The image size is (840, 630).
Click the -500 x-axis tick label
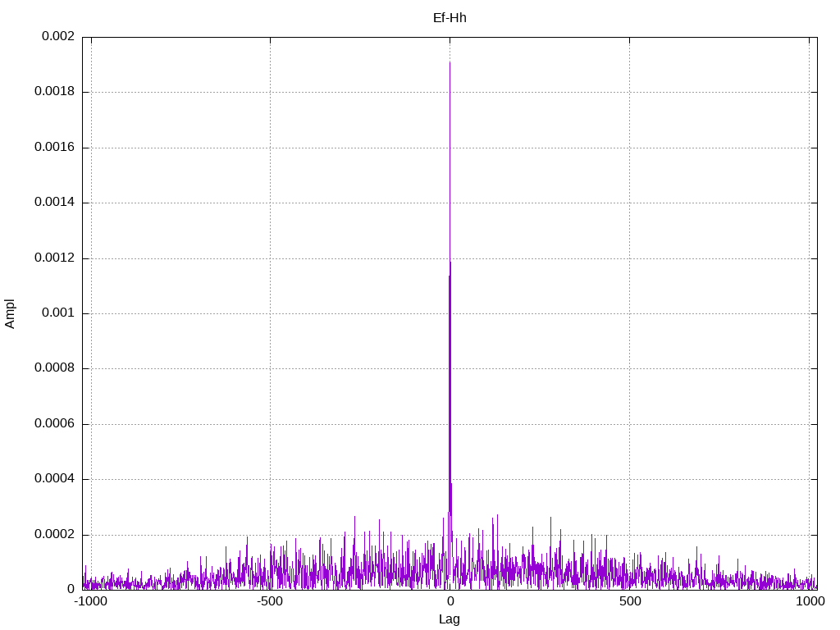click(x=270, y=602)
